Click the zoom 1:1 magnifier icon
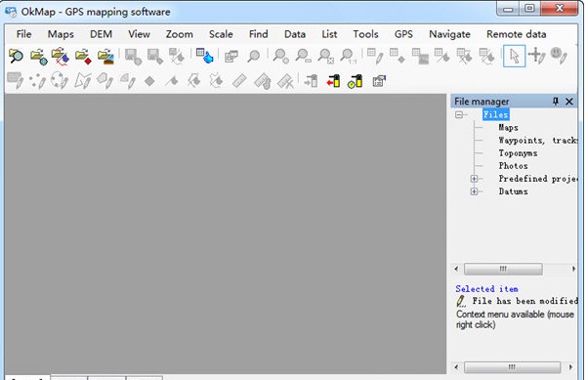 click(x=349, y=57)
